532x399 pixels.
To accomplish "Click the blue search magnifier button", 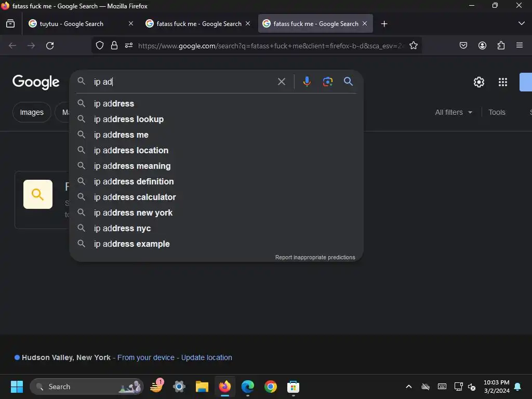I will pos(348,82).
